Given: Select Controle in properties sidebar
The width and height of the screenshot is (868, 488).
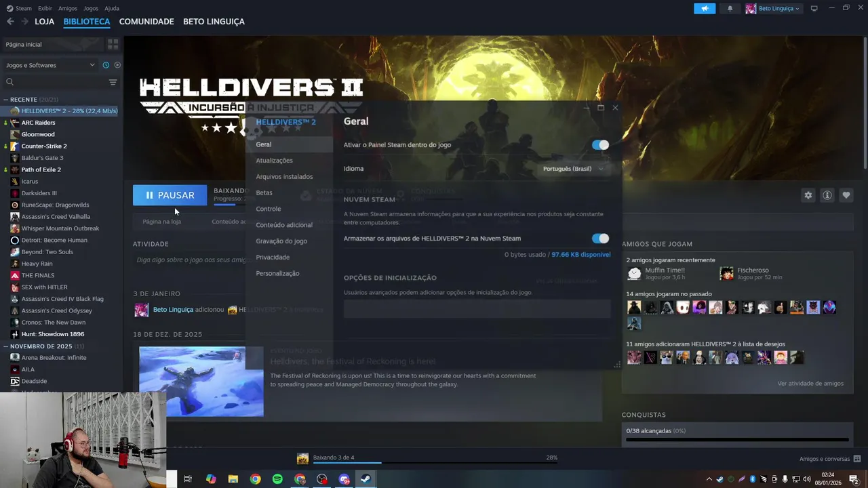Looking at the screenshot, I should [x=269, y=209].
